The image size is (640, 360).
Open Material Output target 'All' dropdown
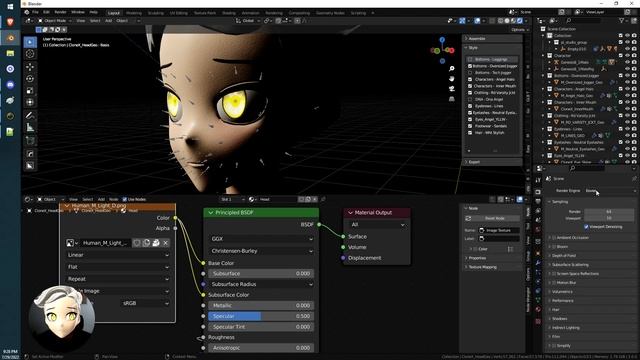(x=377, y=224)
